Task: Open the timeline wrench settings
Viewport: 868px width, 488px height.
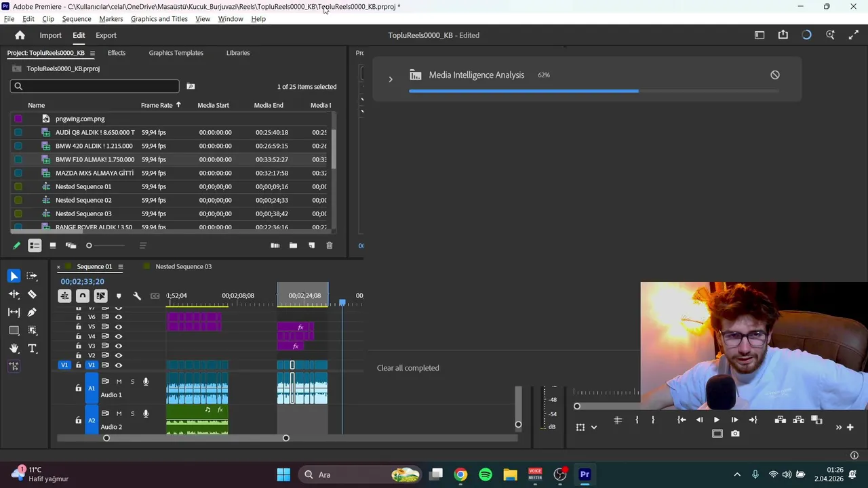Action: click(x=136, y=296)
